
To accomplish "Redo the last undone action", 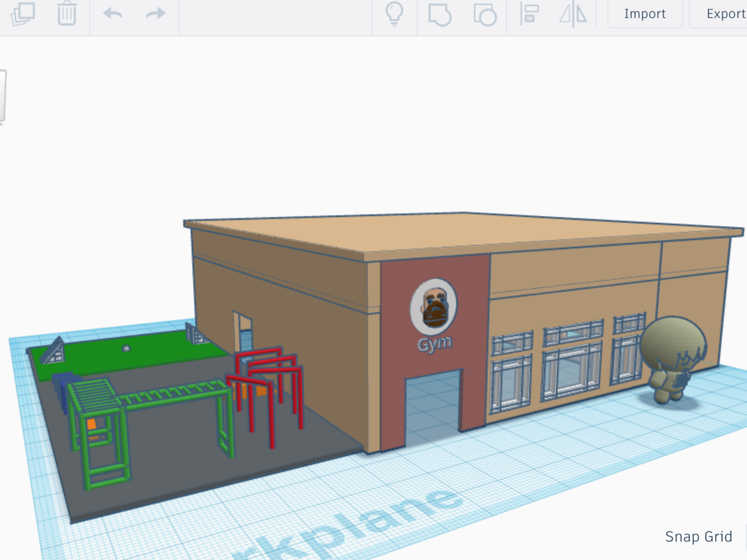I will coord(156,14).
